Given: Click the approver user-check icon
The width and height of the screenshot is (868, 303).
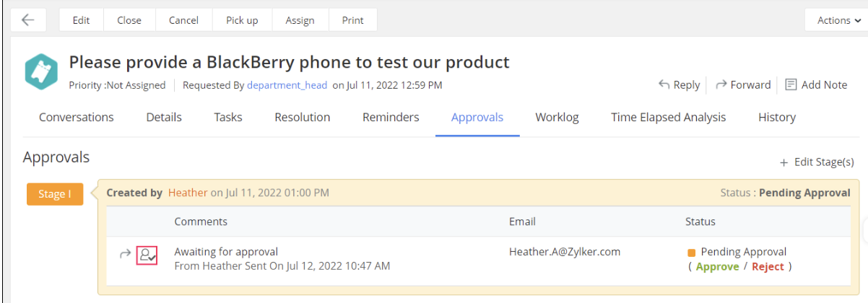Looking at the screenshot, I should (x=147, y=254).
